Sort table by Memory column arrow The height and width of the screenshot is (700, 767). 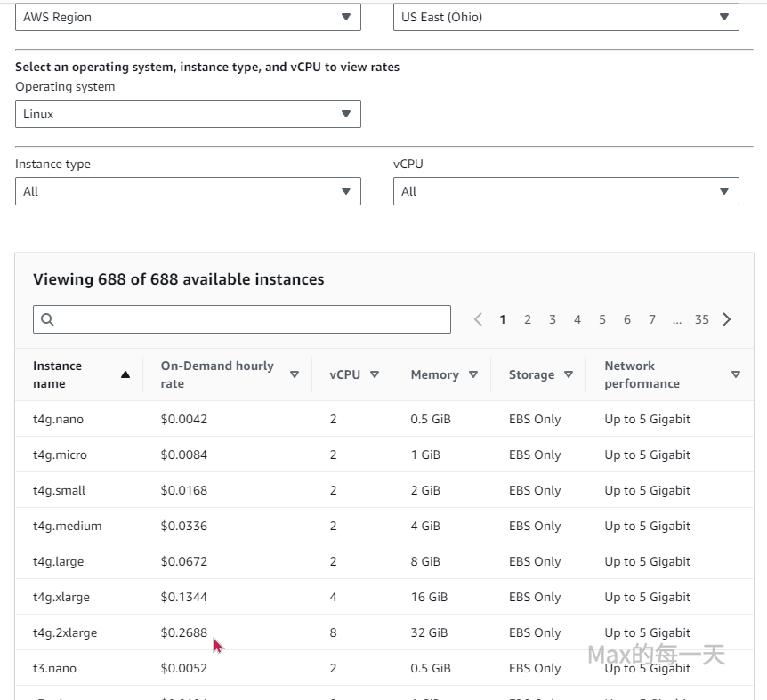tap(473, 375)
